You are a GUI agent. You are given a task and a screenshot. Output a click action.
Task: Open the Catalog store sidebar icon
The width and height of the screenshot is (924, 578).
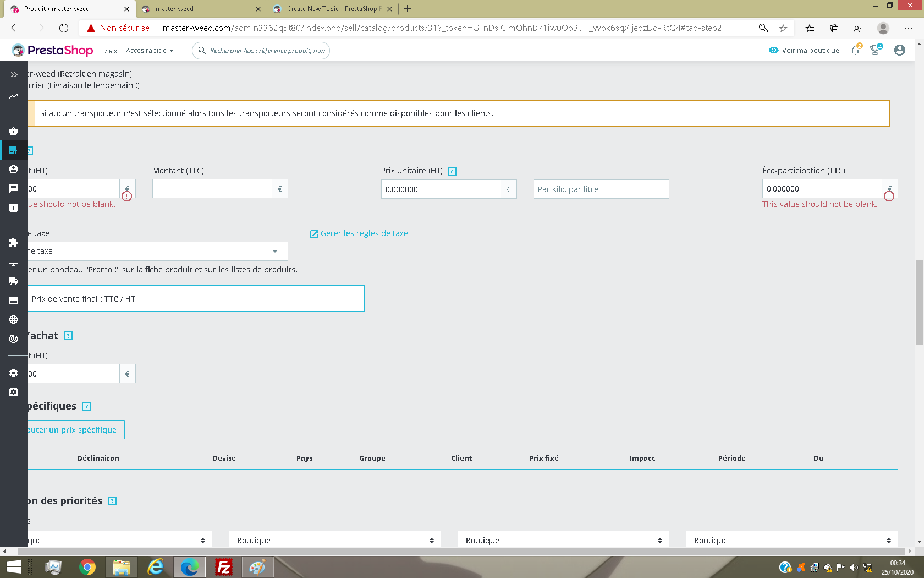13,150
